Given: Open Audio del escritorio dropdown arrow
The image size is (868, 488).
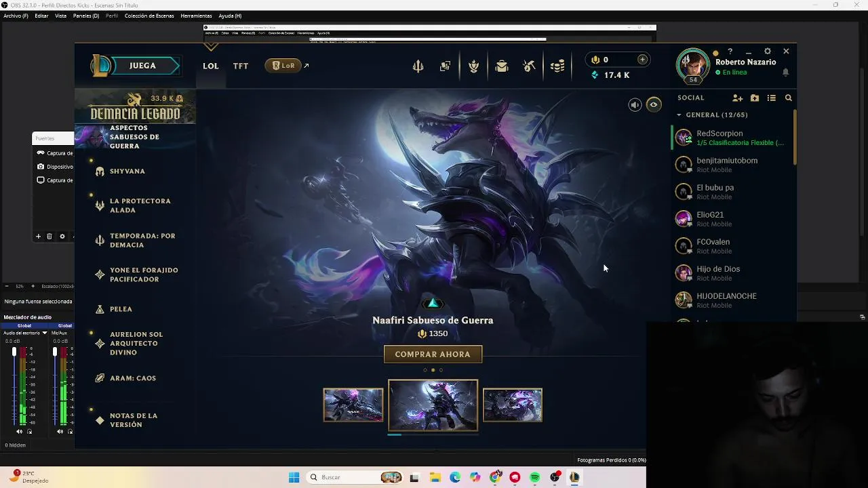Looking at the screenshot, I should tap(45, 333).
